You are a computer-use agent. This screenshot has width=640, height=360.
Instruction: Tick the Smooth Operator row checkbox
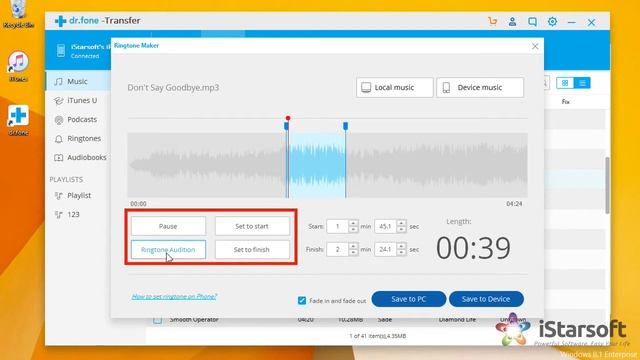point(158,320)
